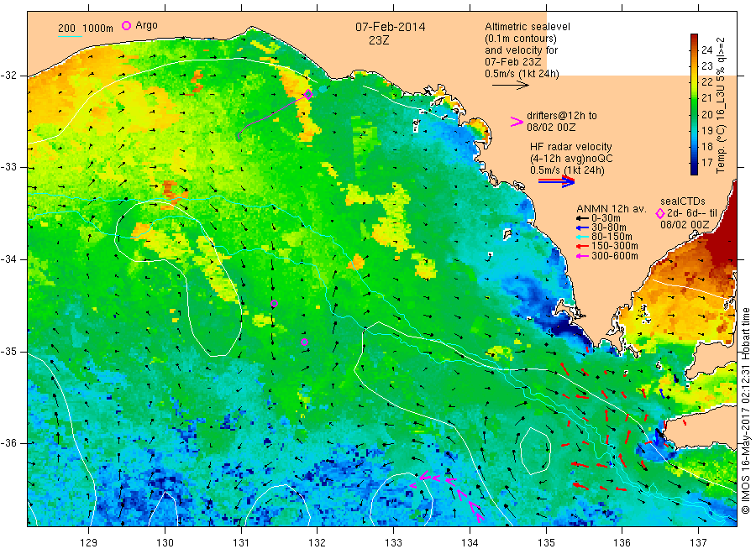This screenshot has height=554, width=756.
Task: Click the 'Altimetric sealevel' heading text
Action: pyautogui.click(x=528, y=27)
